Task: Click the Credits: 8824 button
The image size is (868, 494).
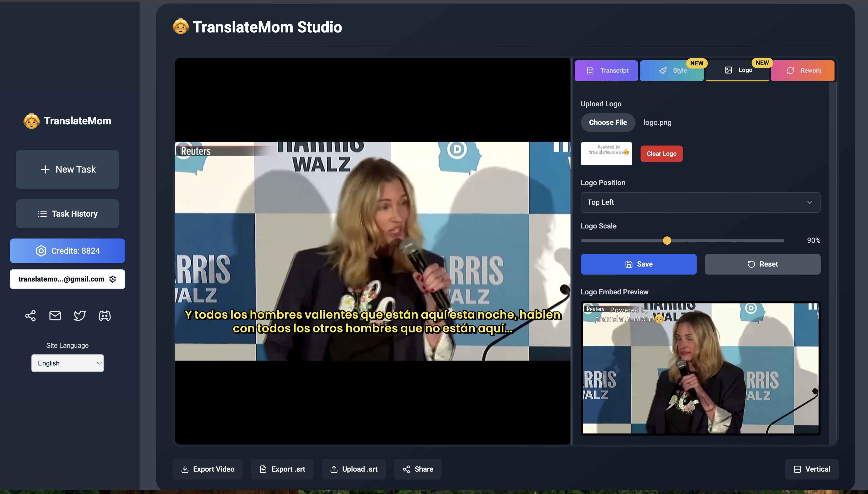Action: [x=67, y=251]
